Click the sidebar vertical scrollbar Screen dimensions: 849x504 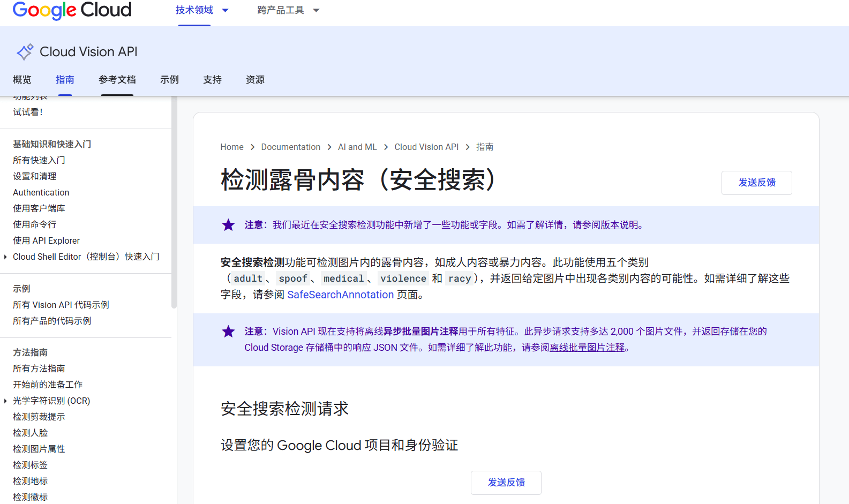174,202
